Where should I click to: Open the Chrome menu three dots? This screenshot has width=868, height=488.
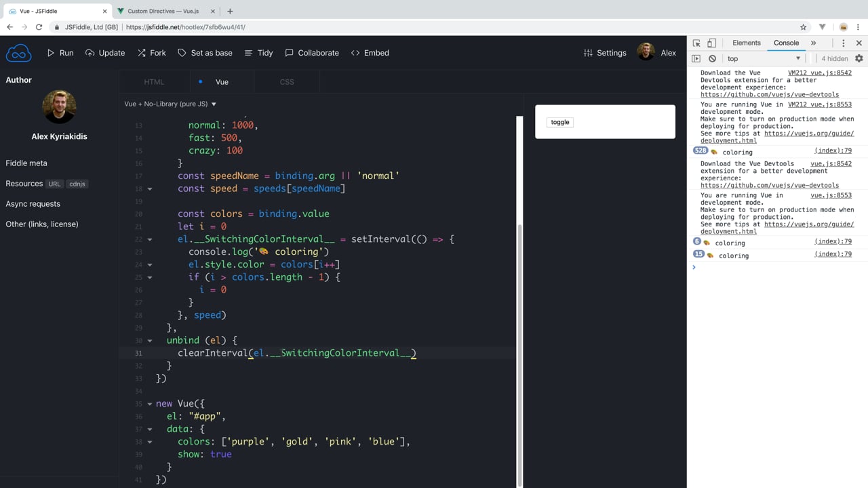pyautogui.click(x=859, y=27)
